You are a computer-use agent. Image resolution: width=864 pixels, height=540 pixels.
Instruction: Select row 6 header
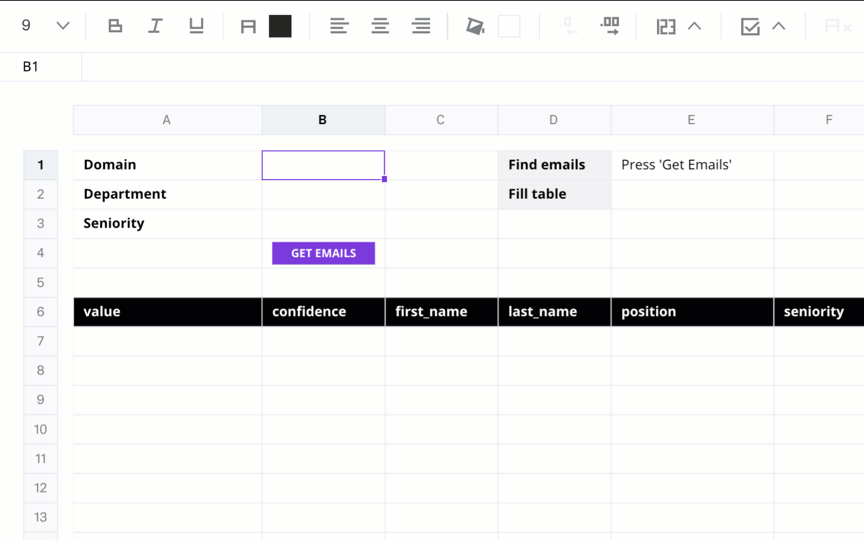41,312
